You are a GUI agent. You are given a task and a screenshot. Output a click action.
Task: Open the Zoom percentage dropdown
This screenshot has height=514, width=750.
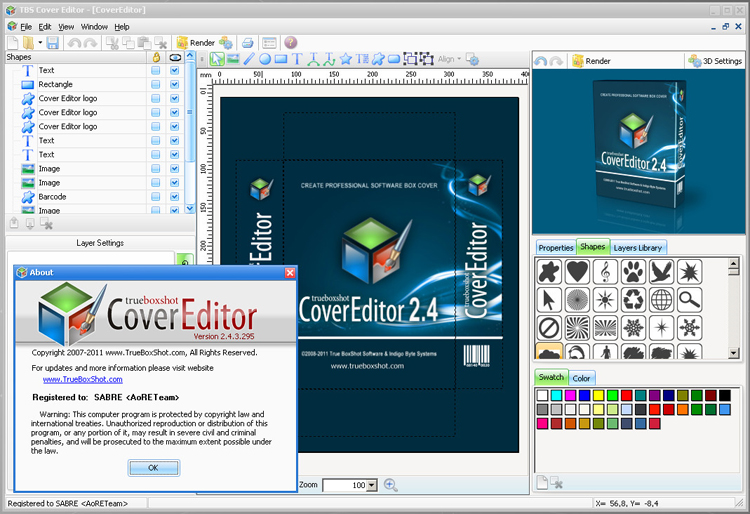pyautogui.click(x=372, y=485)
